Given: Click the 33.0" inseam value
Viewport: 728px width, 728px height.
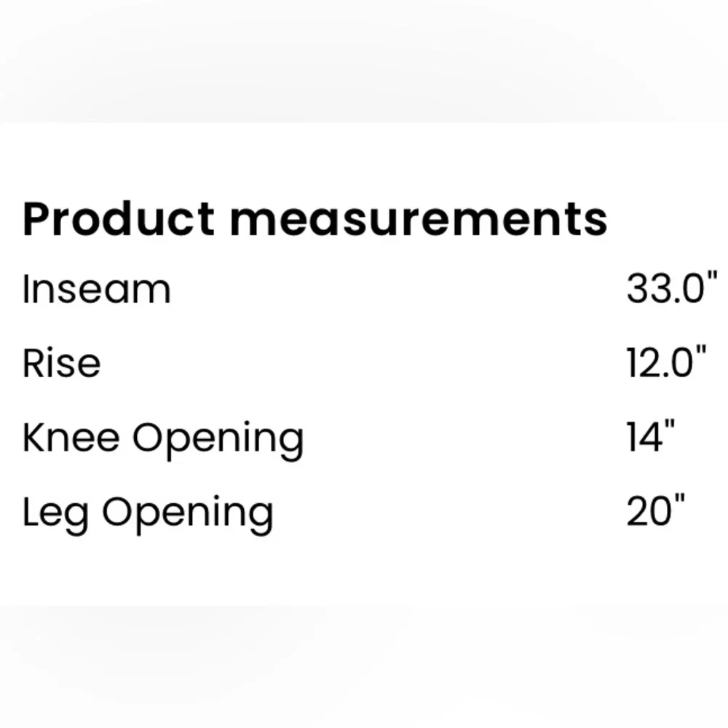Looking at the screenshot, I should (x=670, y=289).
